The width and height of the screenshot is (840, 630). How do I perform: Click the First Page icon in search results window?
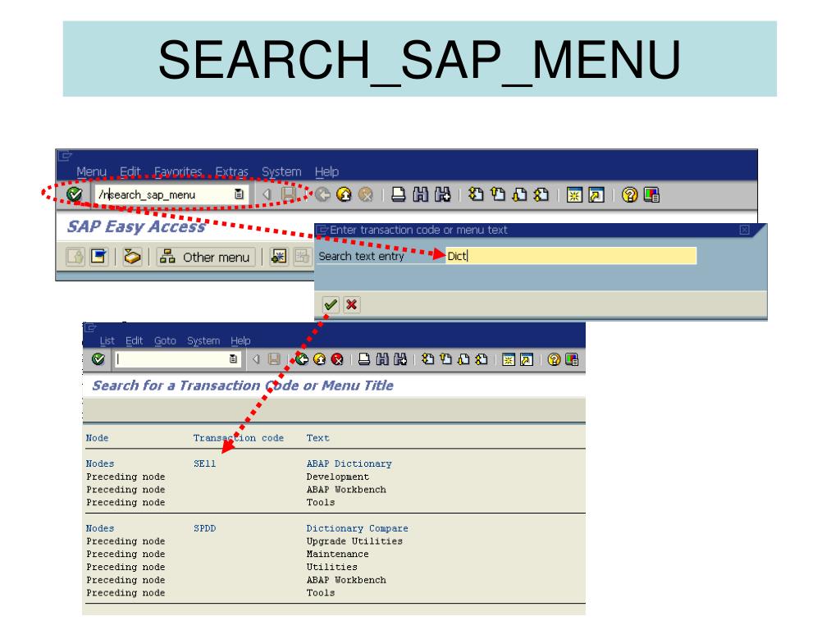click(x=427, y=359)
